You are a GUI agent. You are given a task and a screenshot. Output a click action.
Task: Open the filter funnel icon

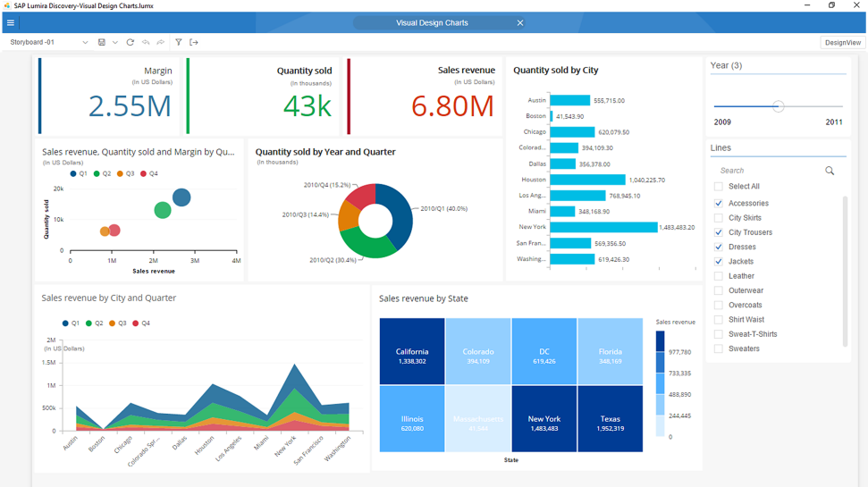179,42
